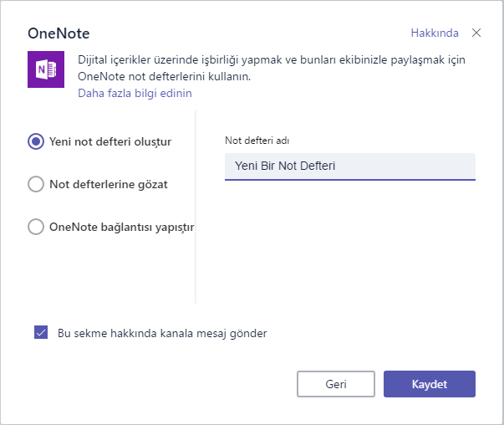Click the 'Not defteri adı' field label
Screen dimensions: 504x425
point(257,140)
